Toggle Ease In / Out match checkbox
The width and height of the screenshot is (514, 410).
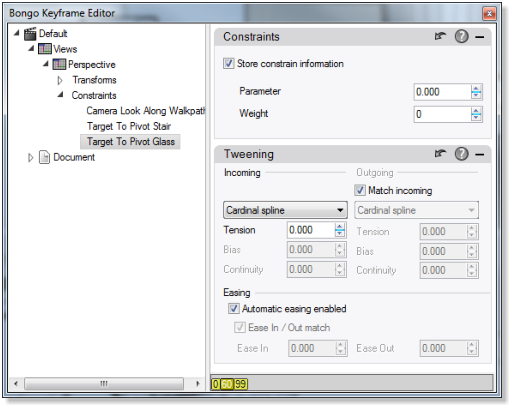240,327
